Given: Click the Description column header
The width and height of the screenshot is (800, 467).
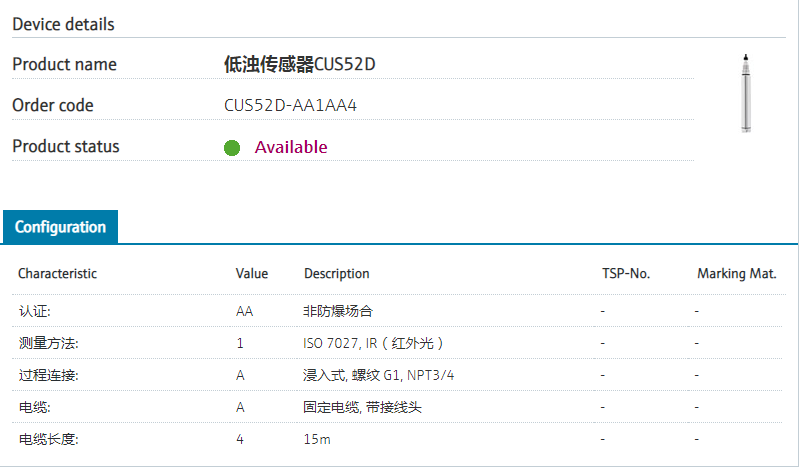Looking at the screenshot, I should pos(336,273).
